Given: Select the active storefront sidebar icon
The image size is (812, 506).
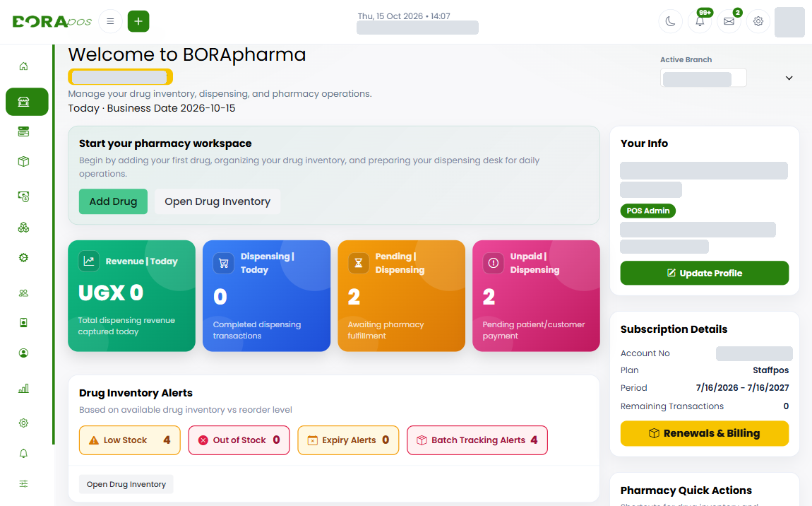Looking at the screenshot, I should click(27, 102).
